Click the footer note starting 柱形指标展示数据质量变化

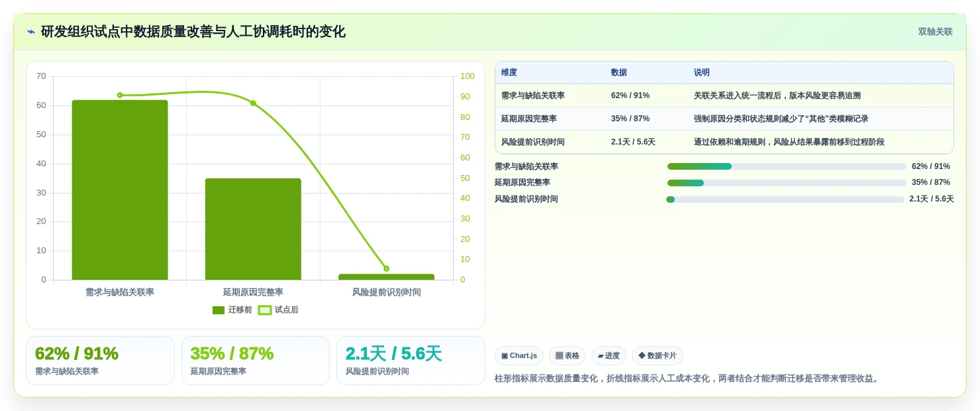point(688,379)
